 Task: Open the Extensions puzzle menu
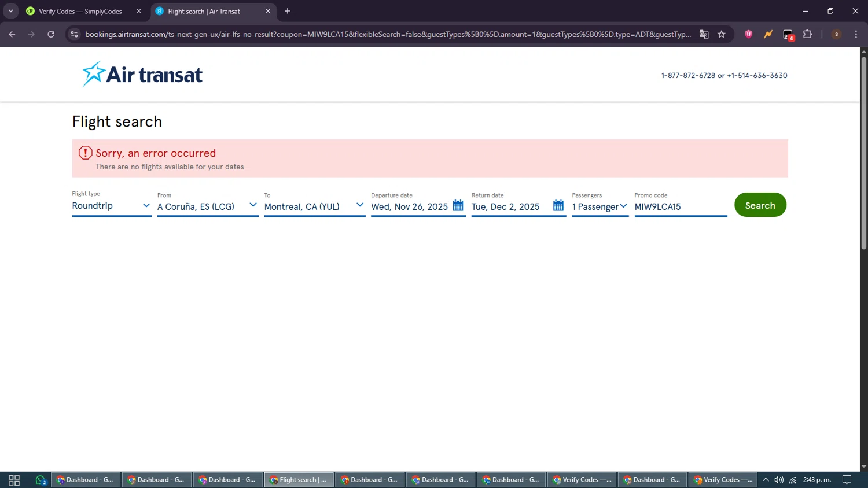(x=808, y=34)
